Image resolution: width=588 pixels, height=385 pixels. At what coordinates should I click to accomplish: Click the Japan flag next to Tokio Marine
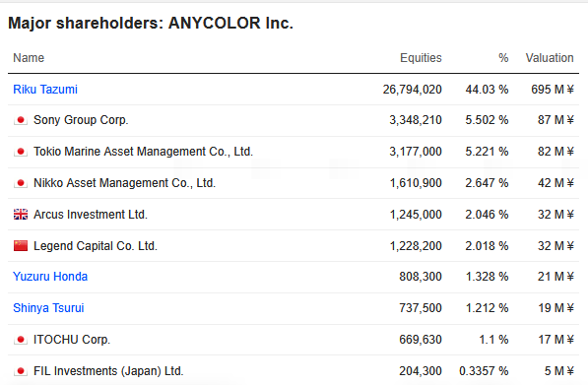[x=21, y=152]
